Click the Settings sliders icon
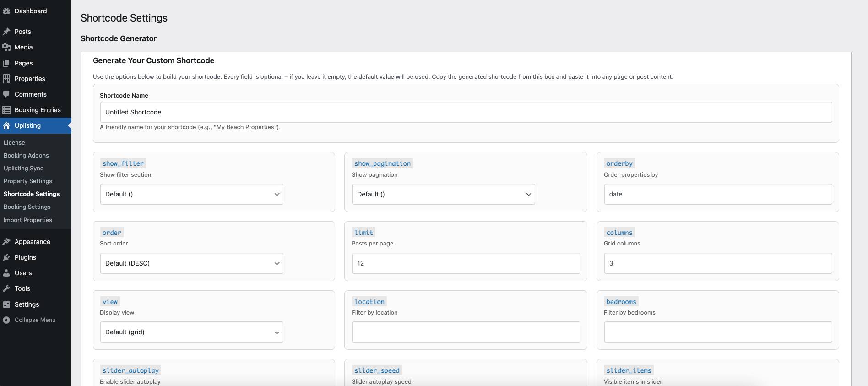 (6, 304)
